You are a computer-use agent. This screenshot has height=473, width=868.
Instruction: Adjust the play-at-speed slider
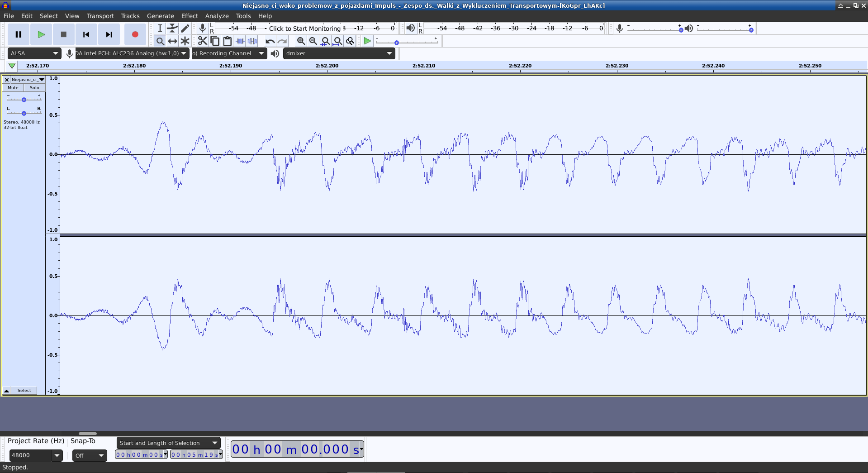407,42
